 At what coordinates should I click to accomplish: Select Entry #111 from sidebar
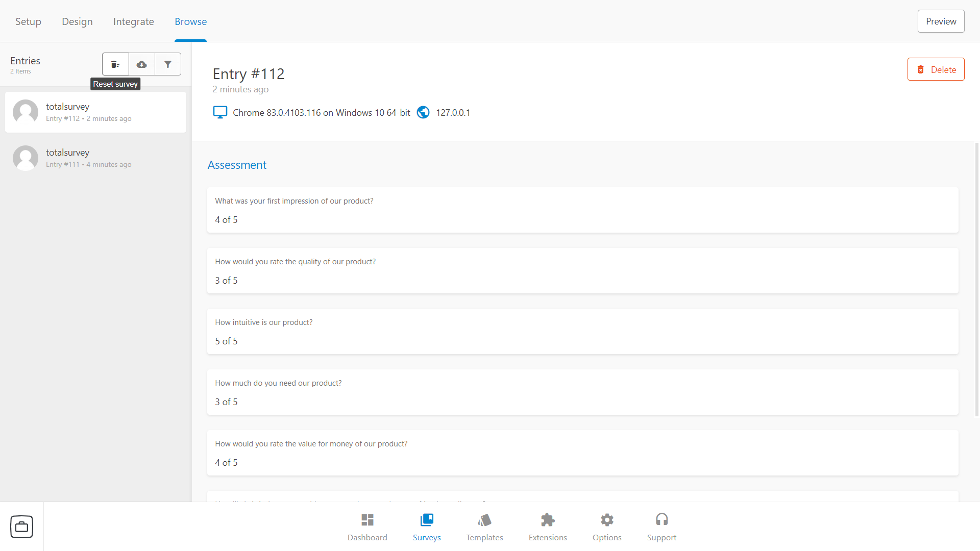tap(95, 158)
